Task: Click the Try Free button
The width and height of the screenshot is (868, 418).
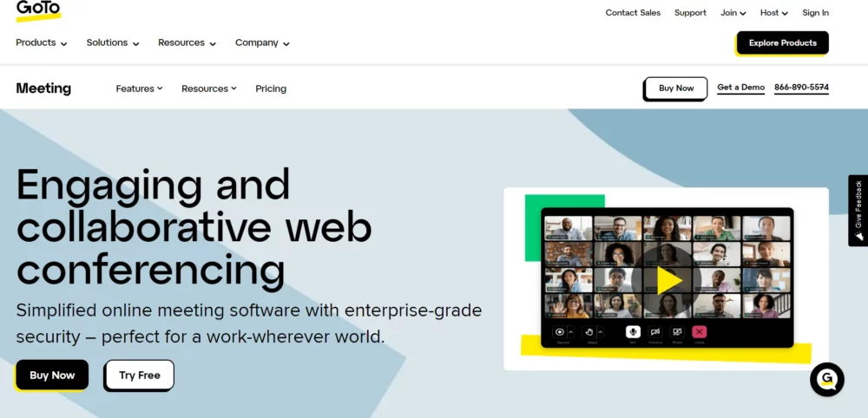Action: (x=140, y=375)
